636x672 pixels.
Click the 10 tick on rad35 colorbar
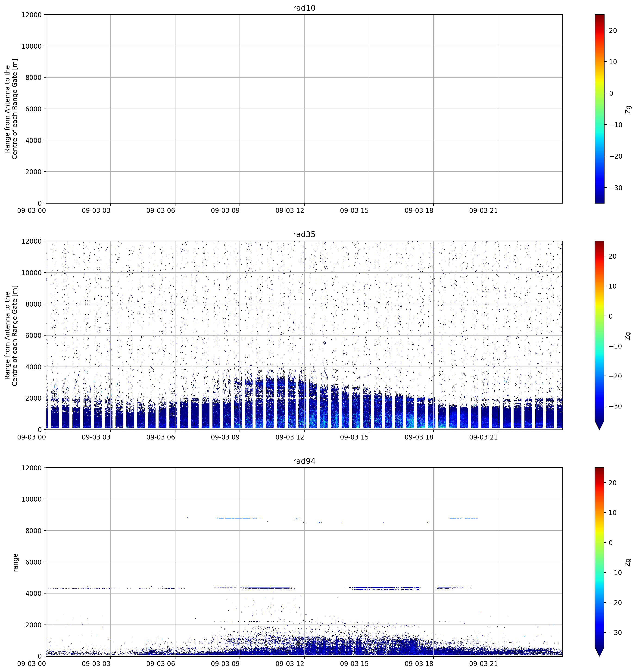613,286
